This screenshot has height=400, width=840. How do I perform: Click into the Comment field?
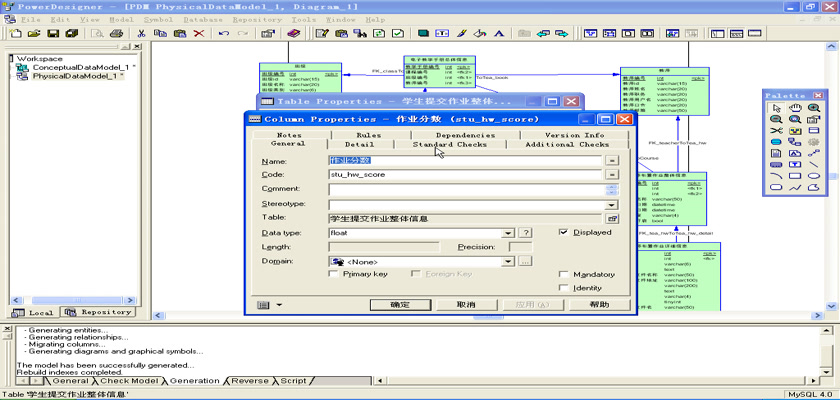coord(467,190)
